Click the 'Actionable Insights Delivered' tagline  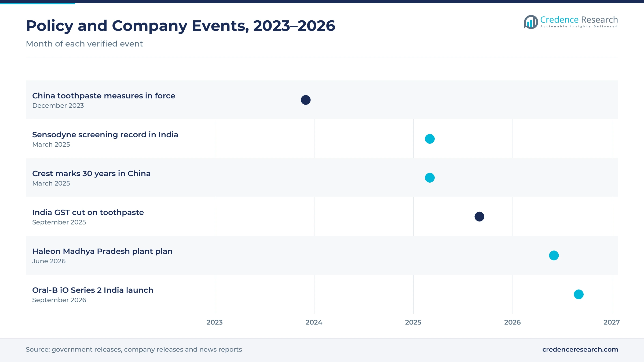pos(579,27)
